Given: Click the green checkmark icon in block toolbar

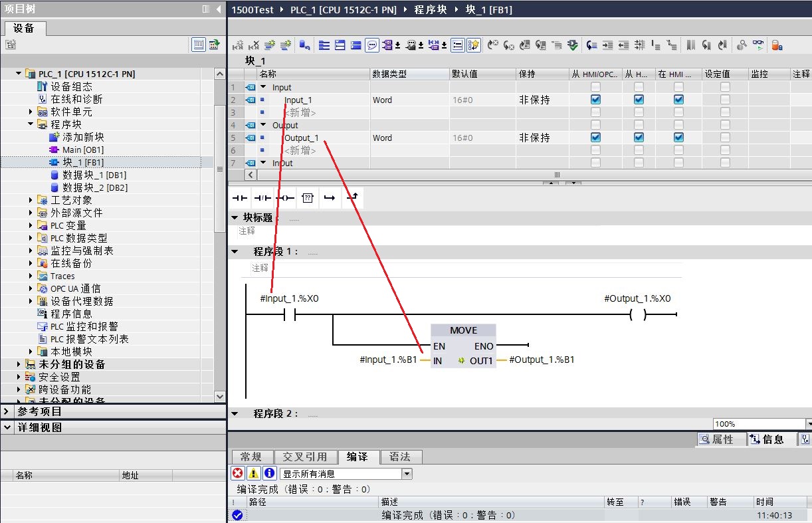Looking at the screenshot, I should (573, 45).
